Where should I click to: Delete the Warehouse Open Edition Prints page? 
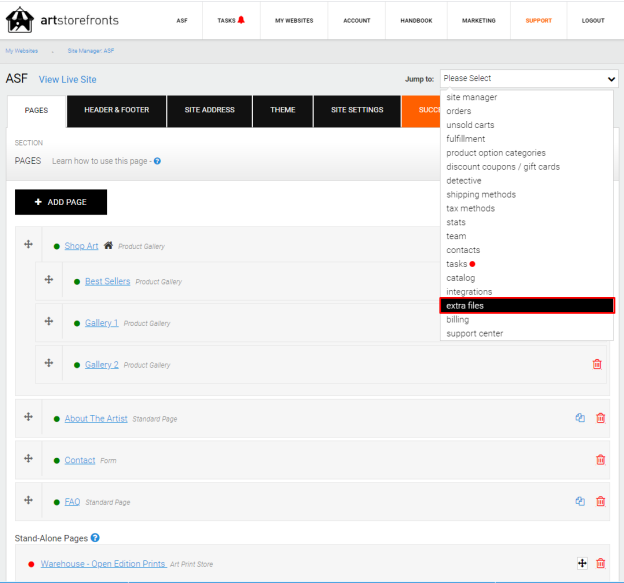point(601,563)
